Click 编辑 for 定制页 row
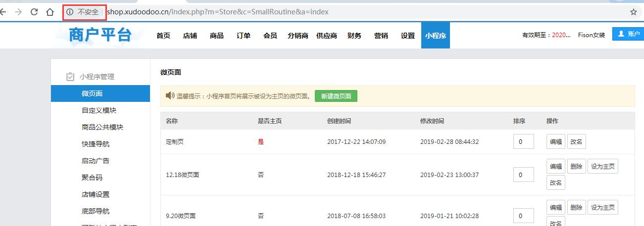This screenshot has width=644, height=226. point(555,142)
